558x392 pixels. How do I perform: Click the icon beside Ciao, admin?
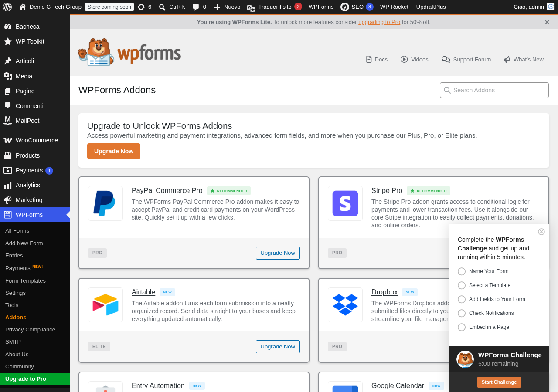[x=551, y=7]
